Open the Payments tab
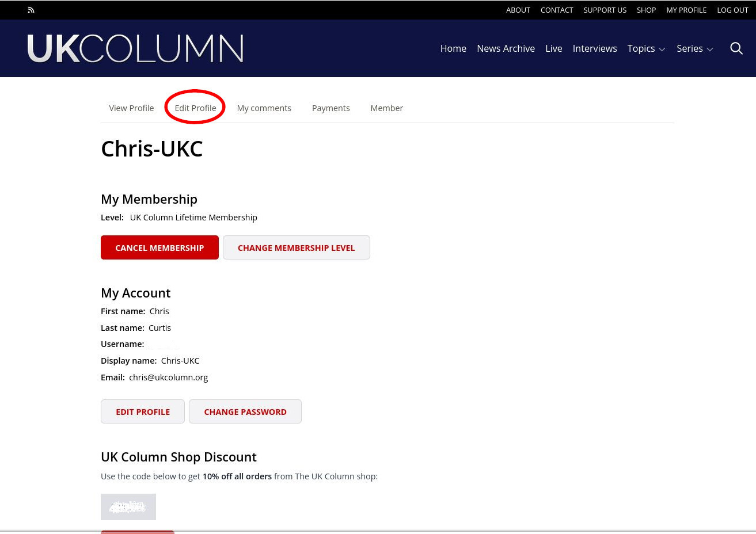This screenshot has width=756, height=534. tap(331, 108)
